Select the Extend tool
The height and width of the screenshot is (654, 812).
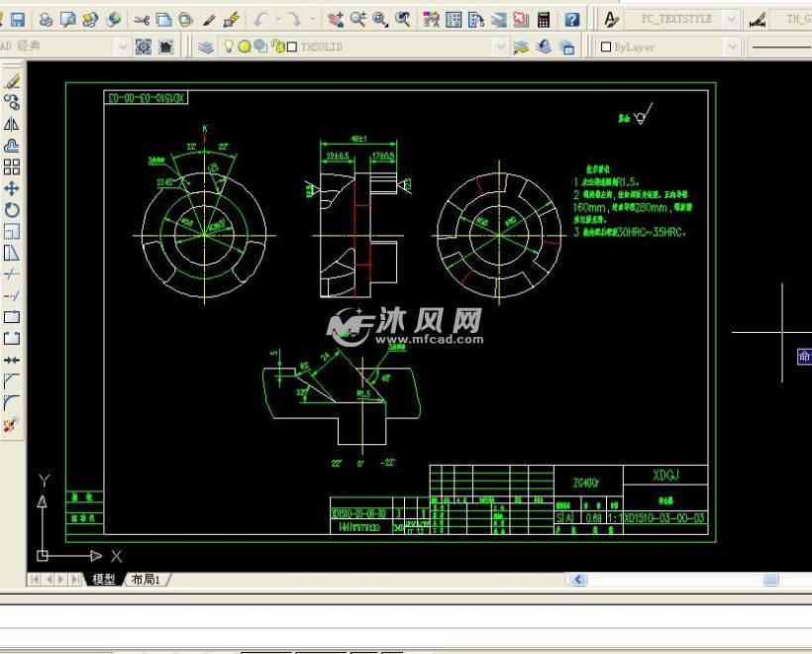[x=12, y=296]
